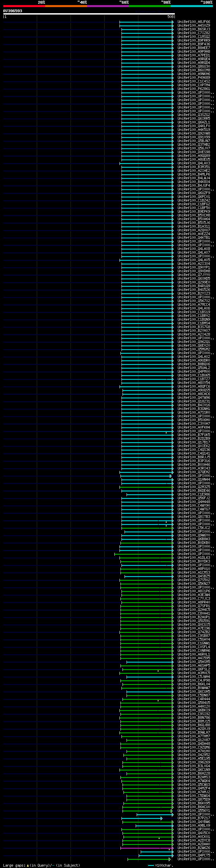Viewport: 216px width, 868px height.
Task: Click the UniRef100_Q4LAX3 hit name
Action: [x=194, y=163]
